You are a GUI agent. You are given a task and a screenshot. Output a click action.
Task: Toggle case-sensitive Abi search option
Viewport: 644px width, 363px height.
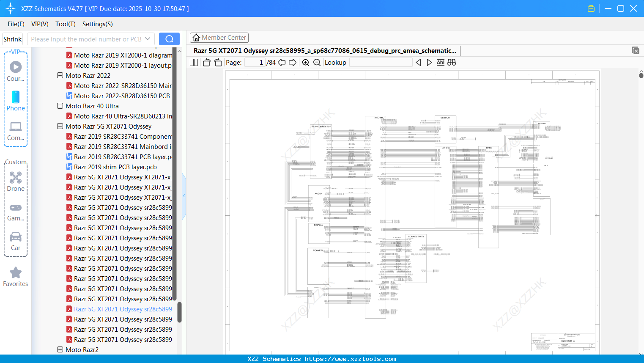440,62
